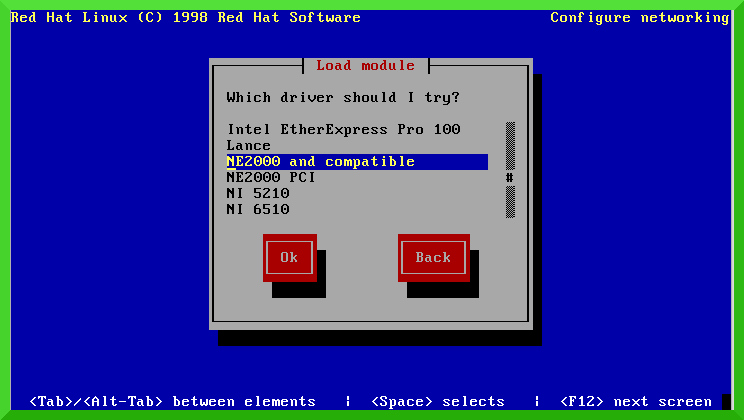Click the Space selects hint
744x420 pixels.
pos(438,402)
